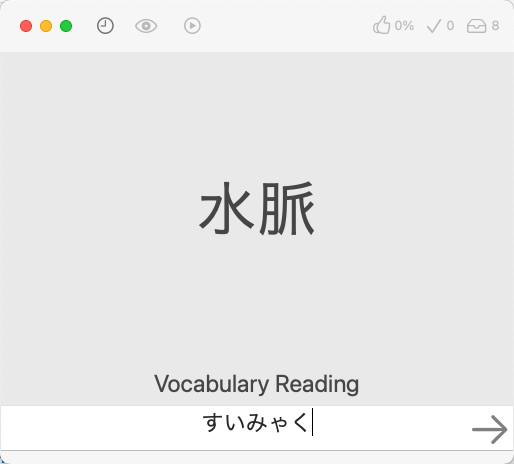Viewport: 514px width, 464px height.
Task: Click the first kanji 水 in the card
Action: (x=227, y=208)
